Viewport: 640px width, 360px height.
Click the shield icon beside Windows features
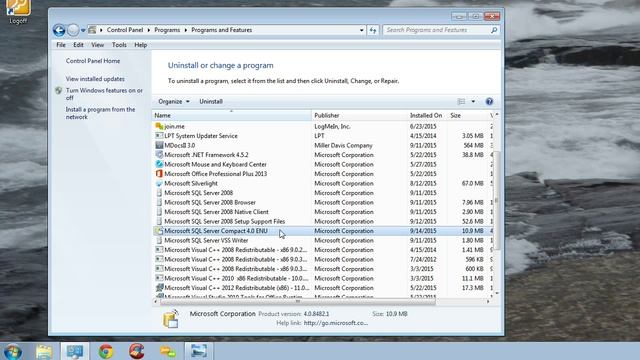(59, 91)
